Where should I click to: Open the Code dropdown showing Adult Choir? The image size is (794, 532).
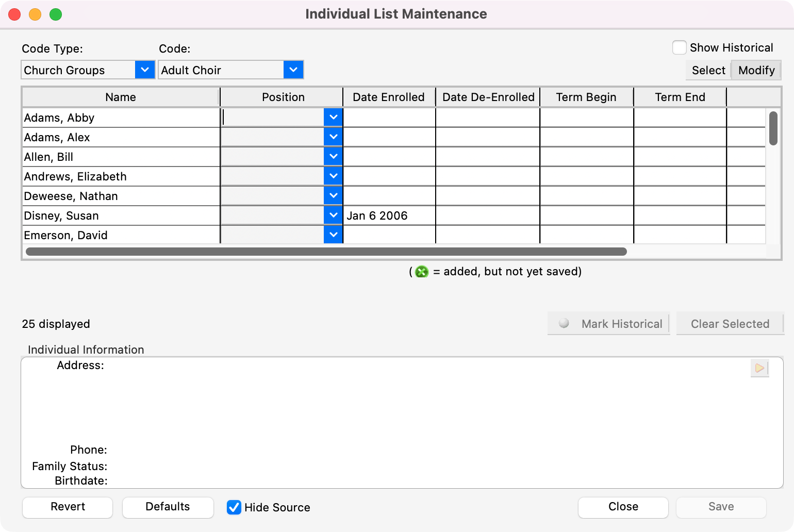(293, 70)
